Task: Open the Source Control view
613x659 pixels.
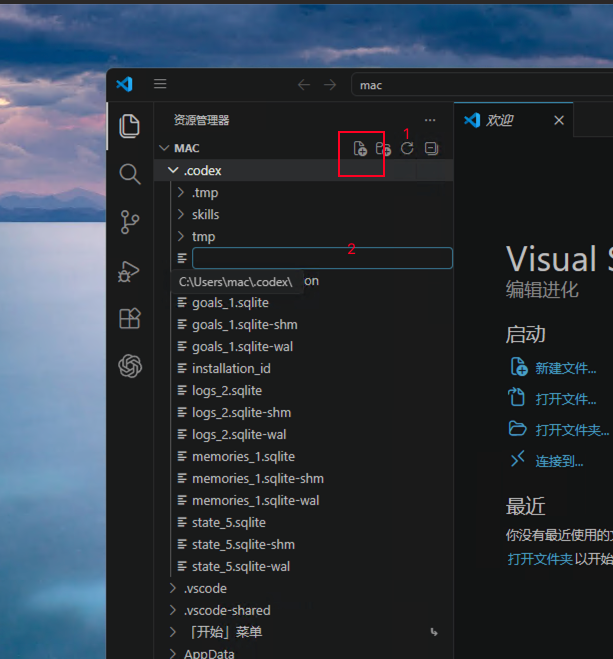Action: 129,222
